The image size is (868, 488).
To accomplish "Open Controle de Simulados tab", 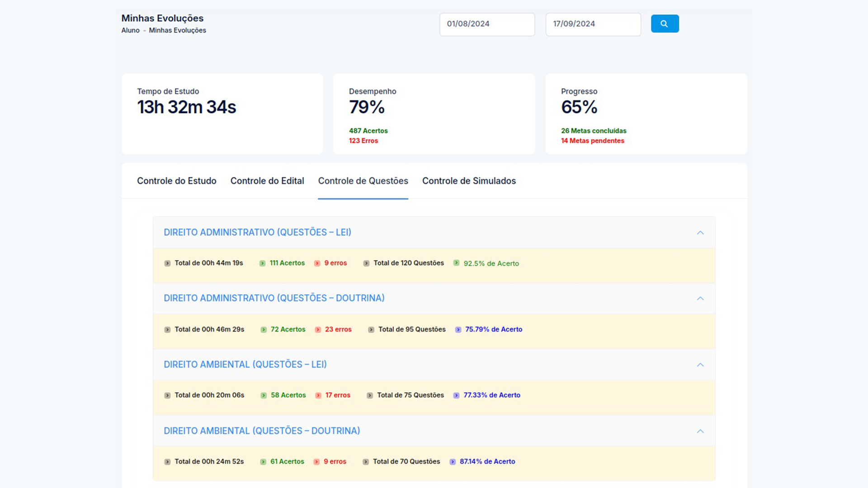I will pos(469,181).
